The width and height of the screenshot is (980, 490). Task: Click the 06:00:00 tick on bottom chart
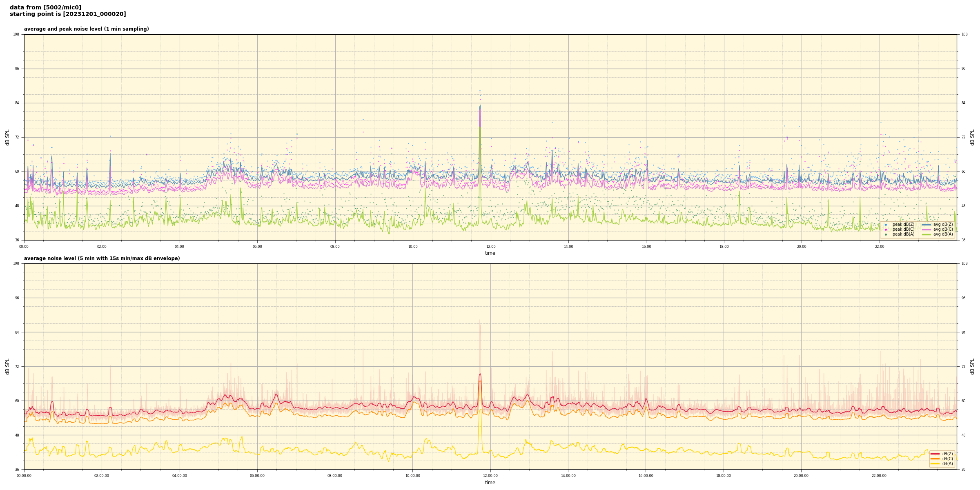point(257,476)
